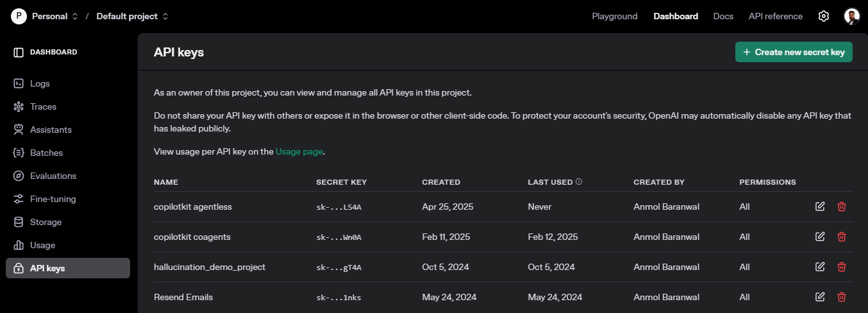Viewport: 868px width, 313px height.
Task: Click the copilotkit agentless name
Action: pos(193,207)
